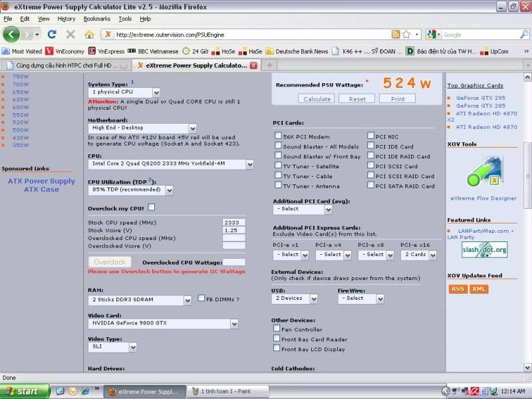Open the Deutsche Bank News bookmark
The width and height of the screenshot is (532, 399).
pos(297,51)
